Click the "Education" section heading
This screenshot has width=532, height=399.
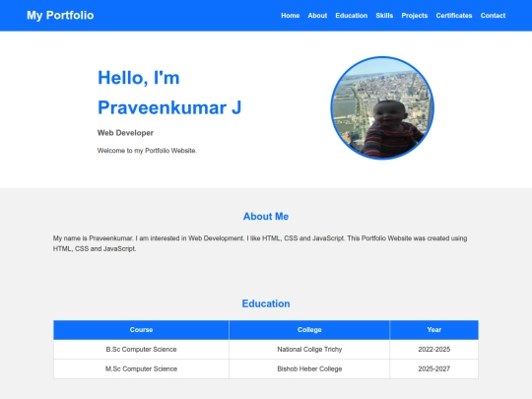point(266,303)
